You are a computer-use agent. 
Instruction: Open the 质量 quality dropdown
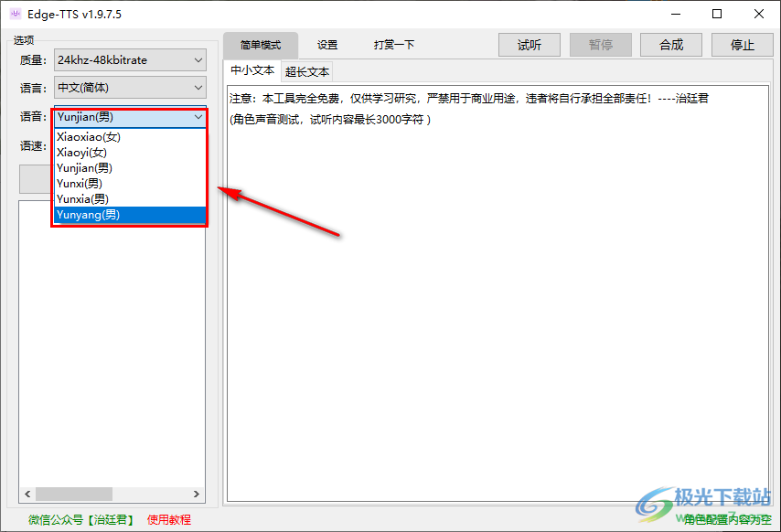pyautogui.click(x=130, y=60)
